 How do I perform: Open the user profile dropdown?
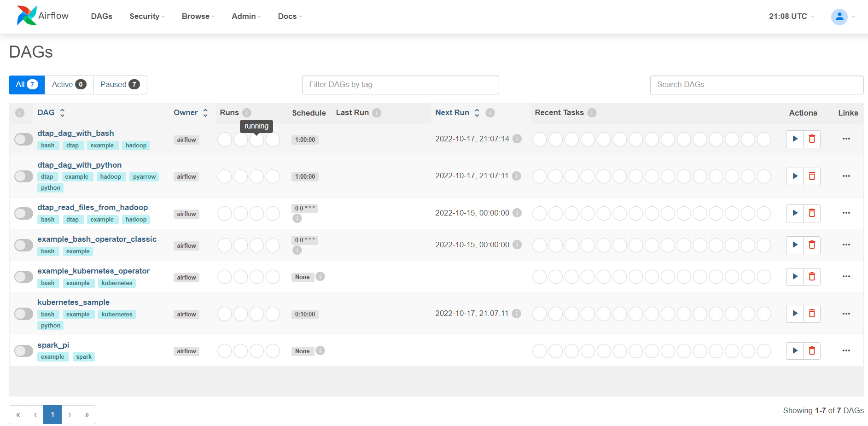[843, 17]
